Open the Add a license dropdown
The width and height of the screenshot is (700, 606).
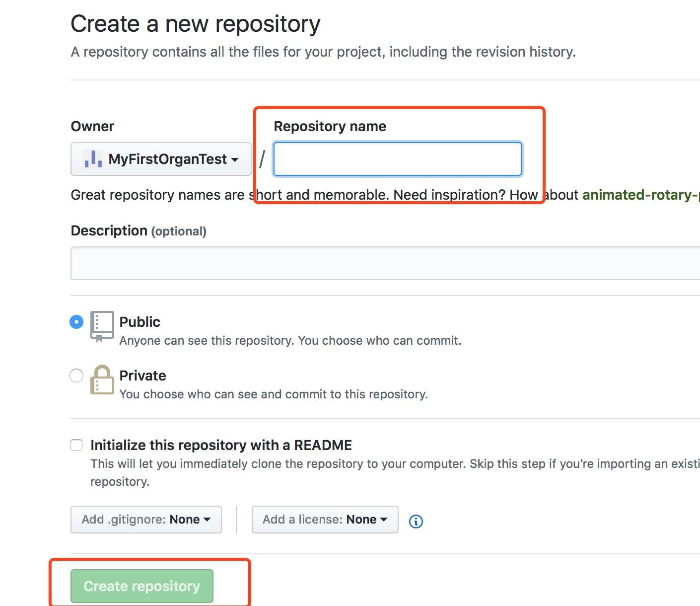coord(325,520)
